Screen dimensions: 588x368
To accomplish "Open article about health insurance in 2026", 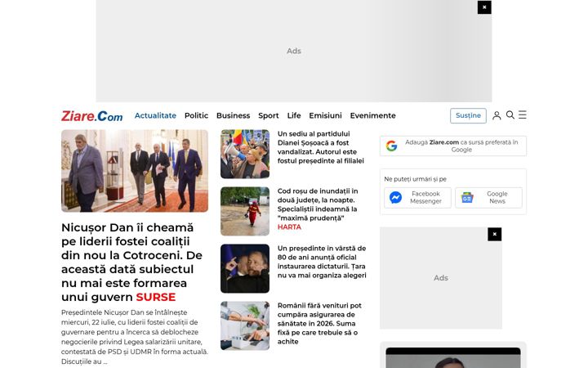I will [319, 323].
